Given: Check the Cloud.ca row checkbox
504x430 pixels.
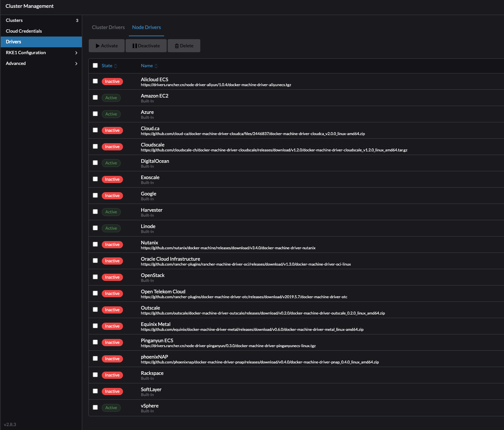Looking at the screenshot, I should (95, 130).
